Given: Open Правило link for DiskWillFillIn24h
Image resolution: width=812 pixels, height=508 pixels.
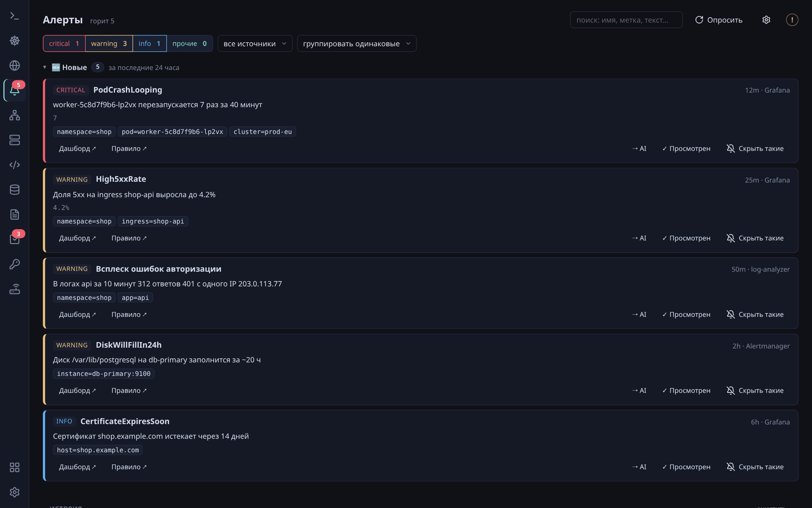Looking at the screenshot, I should pos(129,391).
